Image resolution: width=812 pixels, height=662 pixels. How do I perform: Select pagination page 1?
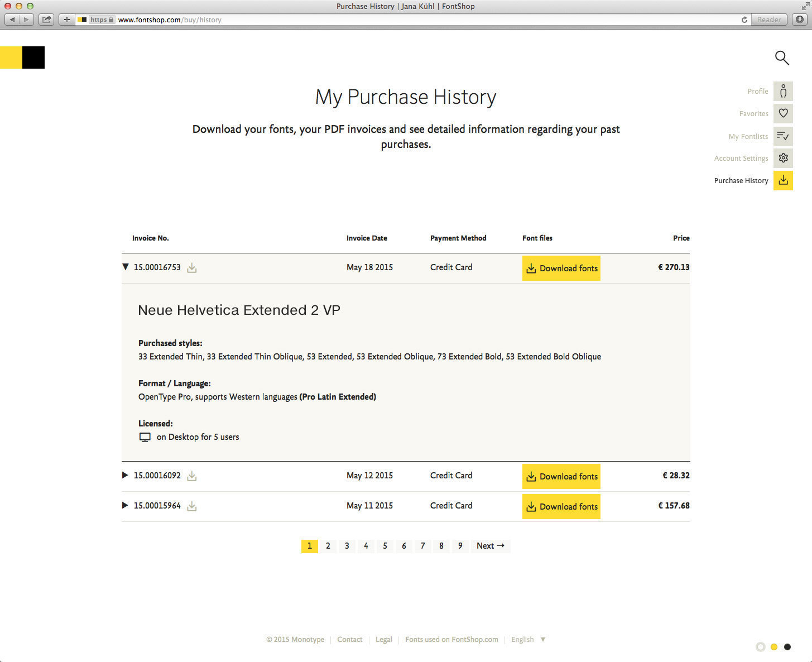(x=310, y=546)
